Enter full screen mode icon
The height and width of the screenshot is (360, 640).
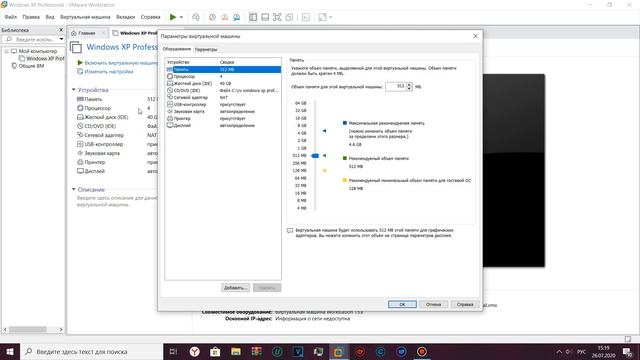coord(277,17)
